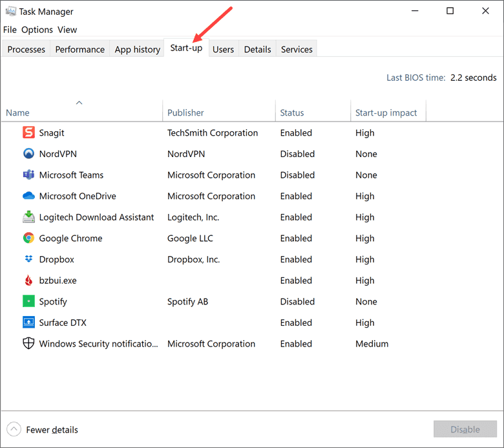Select Windows Security notificatio... entry

[99, 344]
